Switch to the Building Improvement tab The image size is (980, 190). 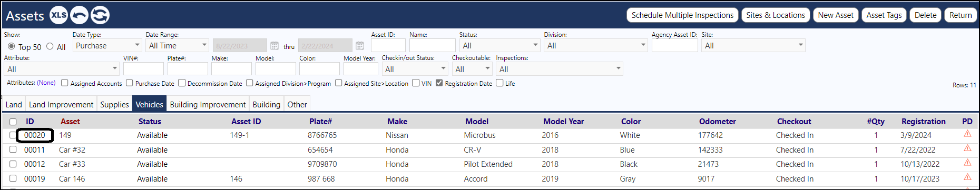208,104
